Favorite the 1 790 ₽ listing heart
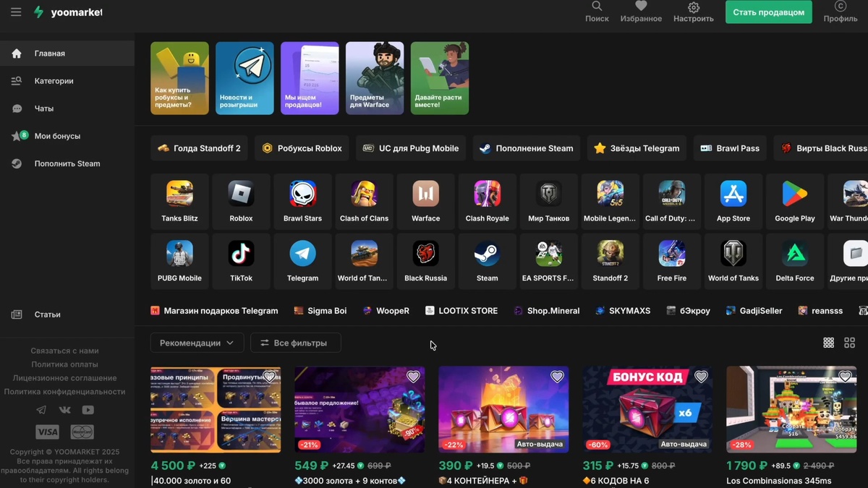The image size is (868, 488). pos(845,377)
